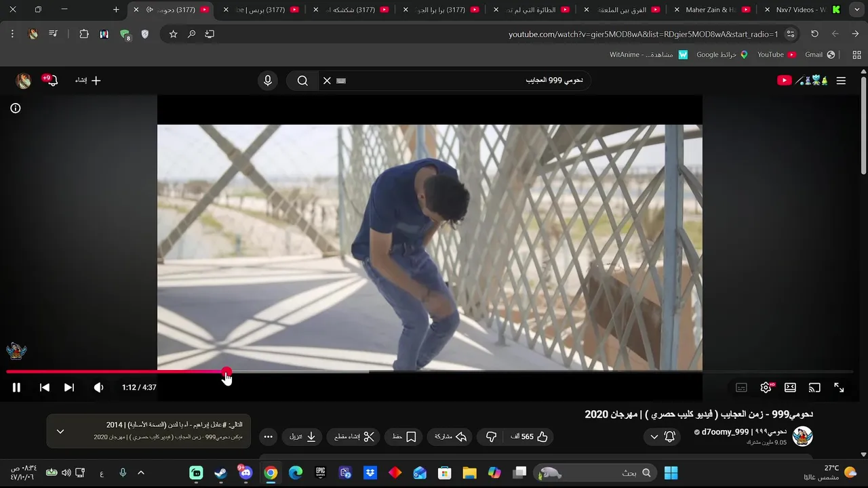Show hidden tray icons chevron
Image resolution: width=868 pixels, height=488 pixels.
(x=141, y=473)
